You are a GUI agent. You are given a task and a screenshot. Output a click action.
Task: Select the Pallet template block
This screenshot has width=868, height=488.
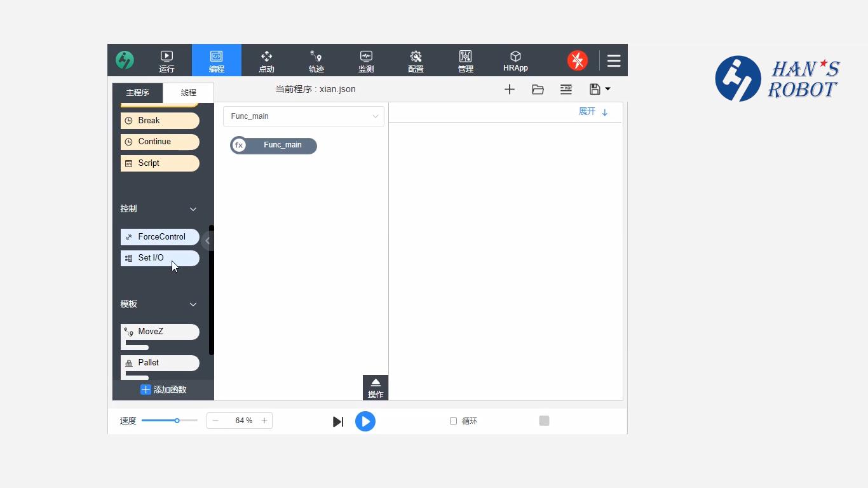[160, 363]
